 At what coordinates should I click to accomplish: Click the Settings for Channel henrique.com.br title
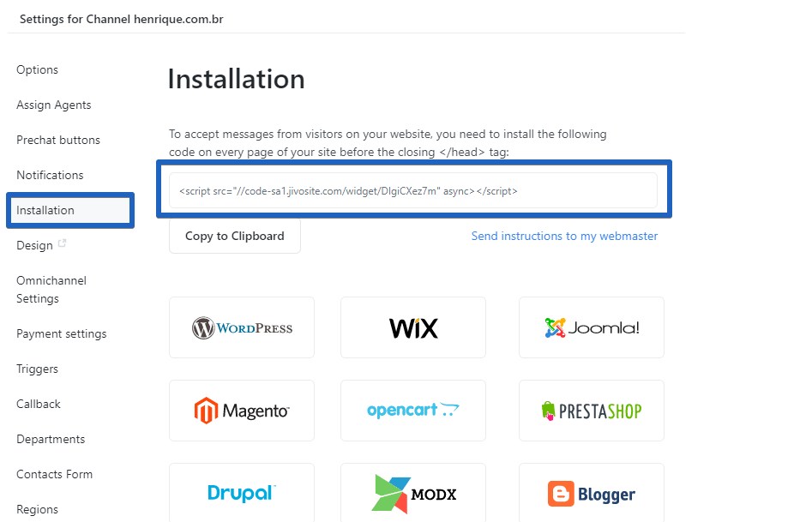pos(121,19)
